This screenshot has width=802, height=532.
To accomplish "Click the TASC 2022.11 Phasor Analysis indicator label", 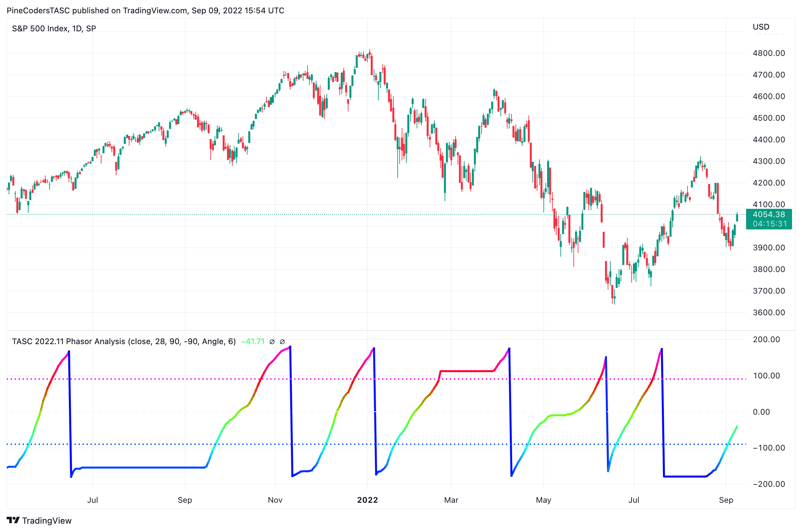I will pyautogui.click(x=124, y=341).
